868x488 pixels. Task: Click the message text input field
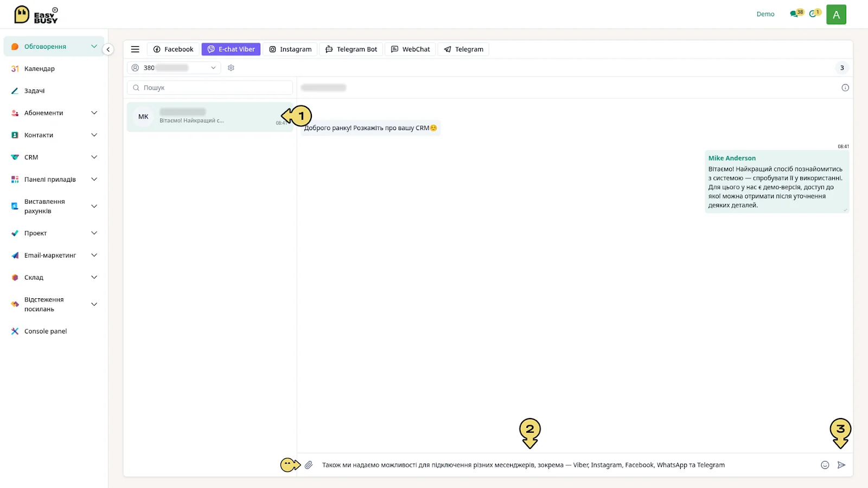pyautogui.click(x=567, y=465)
